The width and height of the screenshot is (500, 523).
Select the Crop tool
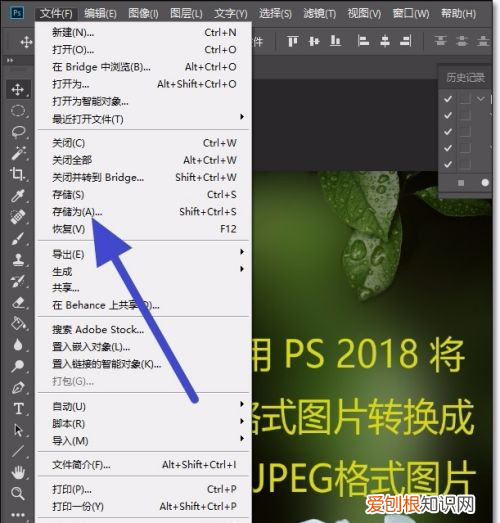(18, 174)
